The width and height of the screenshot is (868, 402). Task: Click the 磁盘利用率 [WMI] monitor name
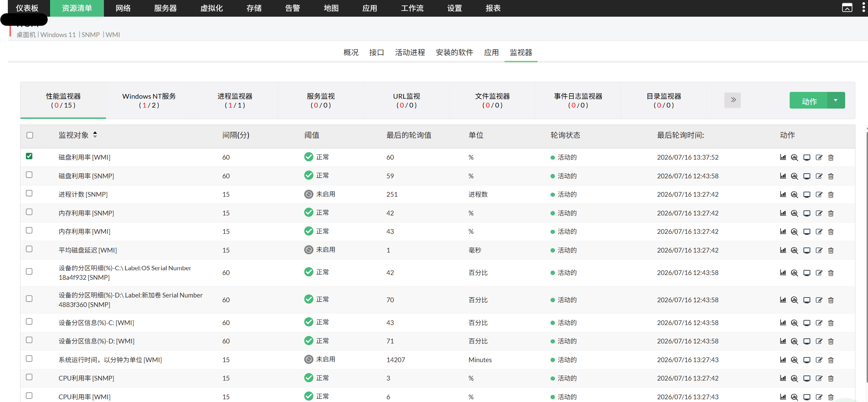(84, 157)
